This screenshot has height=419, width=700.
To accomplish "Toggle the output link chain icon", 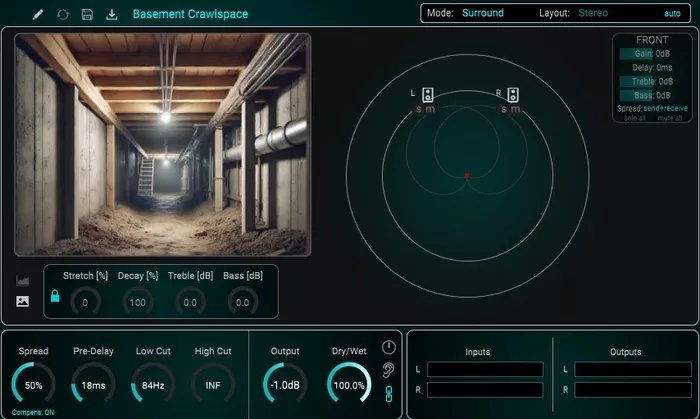I will pos(389,394).
